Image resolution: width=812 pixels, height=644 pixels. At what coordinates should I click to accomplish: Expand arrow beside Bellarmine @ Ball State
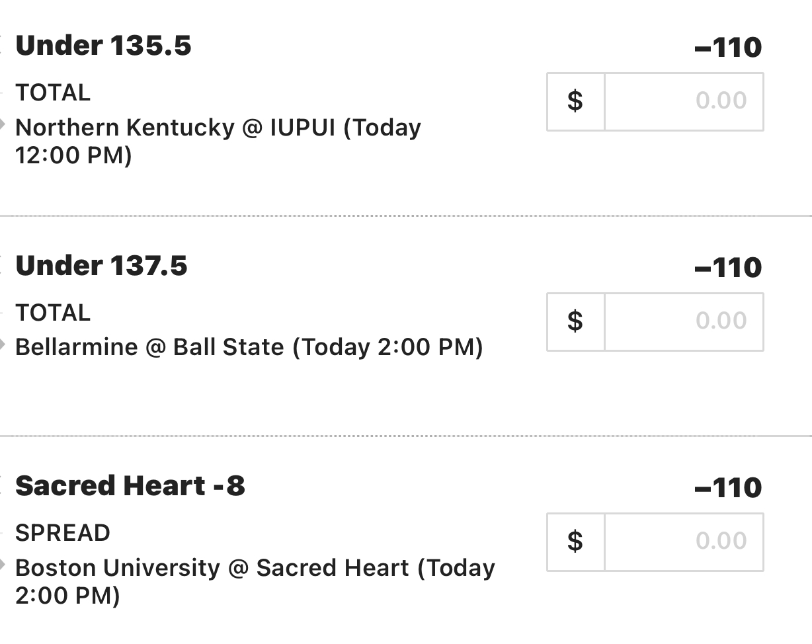(3, 344)
